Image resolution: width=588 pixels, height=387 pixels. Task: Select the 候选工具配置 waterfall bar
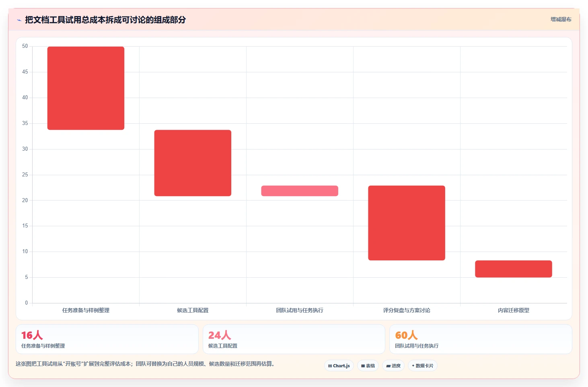tap(193, 163)
